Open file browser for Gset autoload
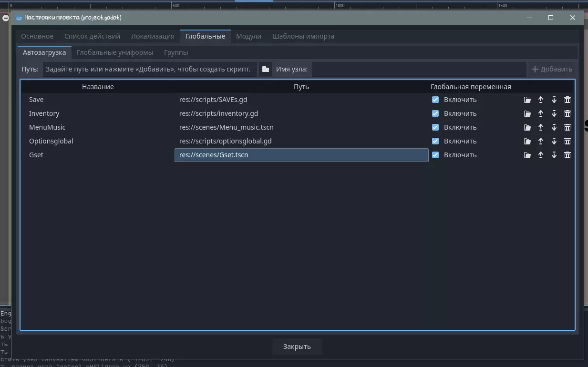This screenshot has width=588, height=367. 527,155
